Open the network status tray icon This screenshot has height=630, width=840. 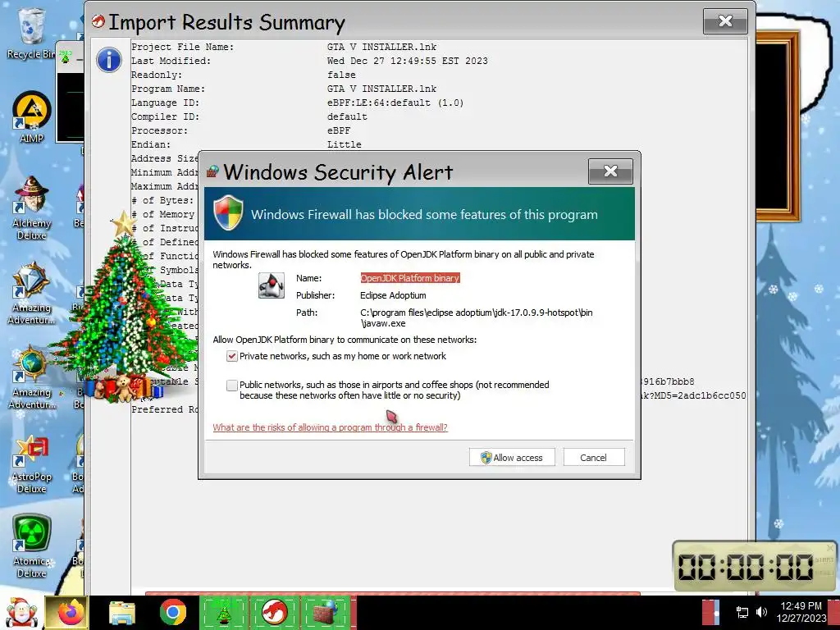coord(742,612)
